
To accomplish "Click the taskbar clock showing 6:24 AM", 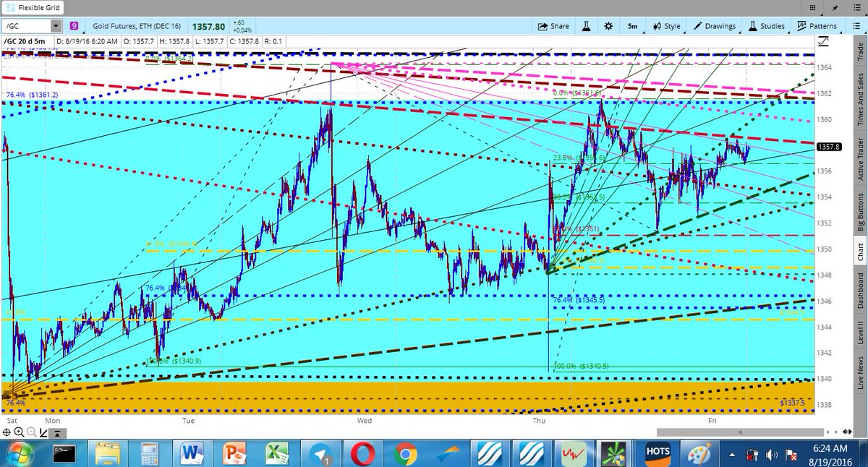I will pyautogui.click(x=832, y=453).
